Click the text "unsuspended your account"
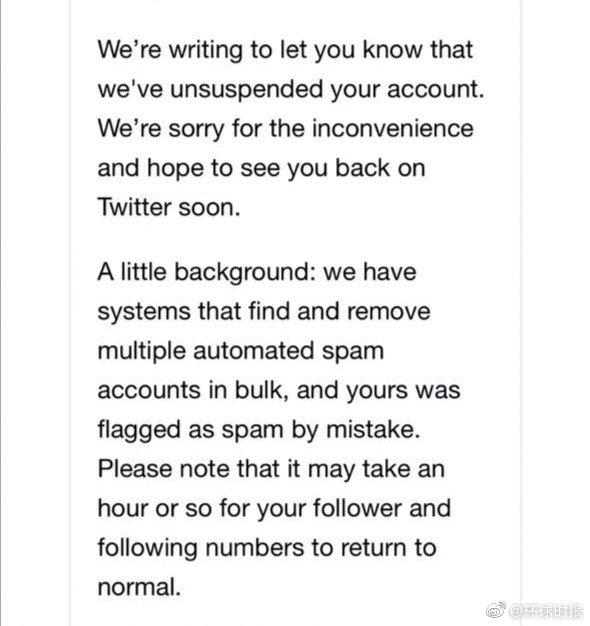This screenshot has height=626, width=590. click(325, 89)
